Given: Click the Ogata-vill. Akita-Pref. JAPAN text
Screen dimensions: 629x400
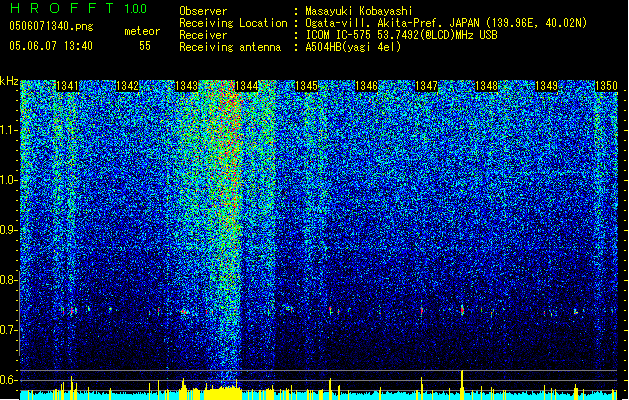Looking at the screenshot, I should tap(393, 23).
